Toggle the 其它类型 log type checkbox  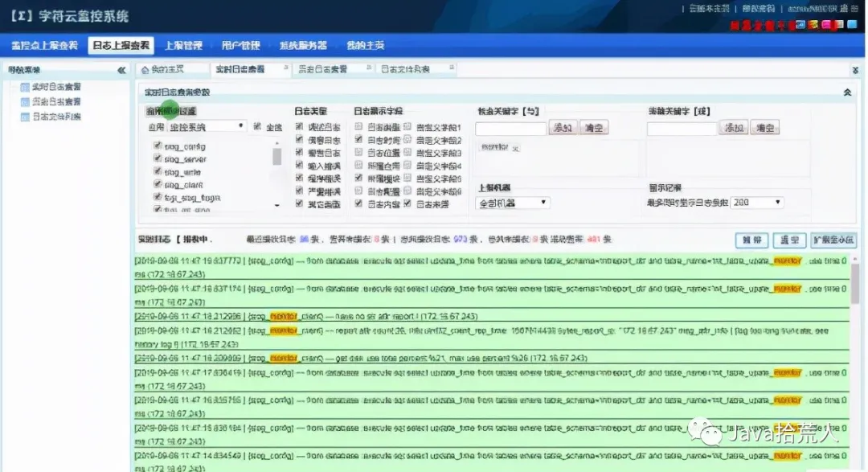pyautogui.click(x=299, y=204)
